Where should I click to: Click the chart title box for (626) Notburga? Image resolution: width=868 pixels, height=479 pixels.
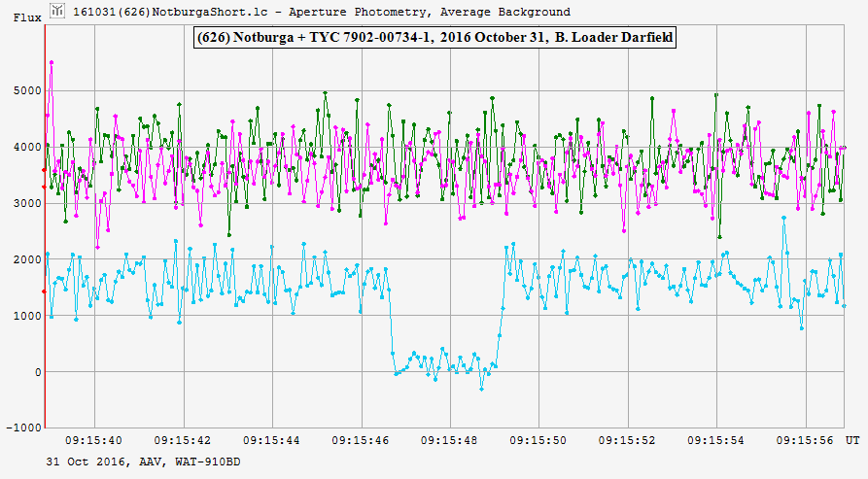tap(434, 38)
